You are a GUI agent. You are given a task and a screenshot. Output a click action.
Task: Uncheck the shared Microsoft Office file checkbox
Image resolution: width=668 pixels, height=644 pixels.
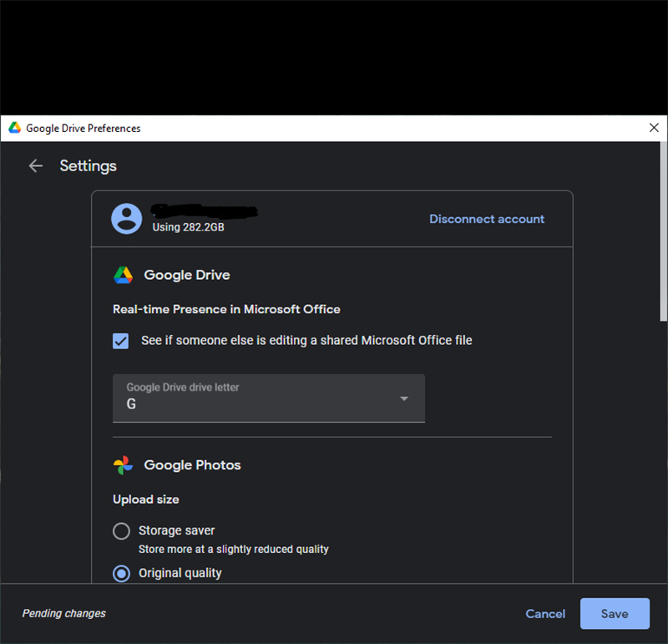(121, 341)
